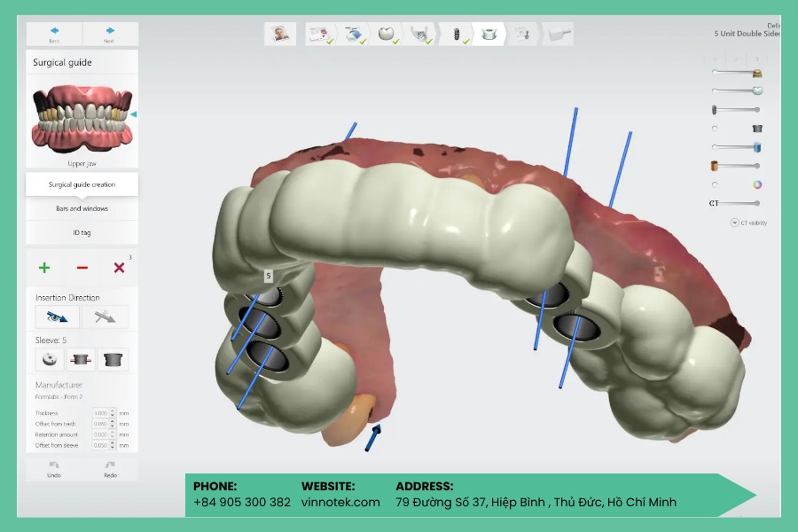This screenshot has width=798, height=532.
Task: Go to the order form workflow step
Action: [321, 34]
